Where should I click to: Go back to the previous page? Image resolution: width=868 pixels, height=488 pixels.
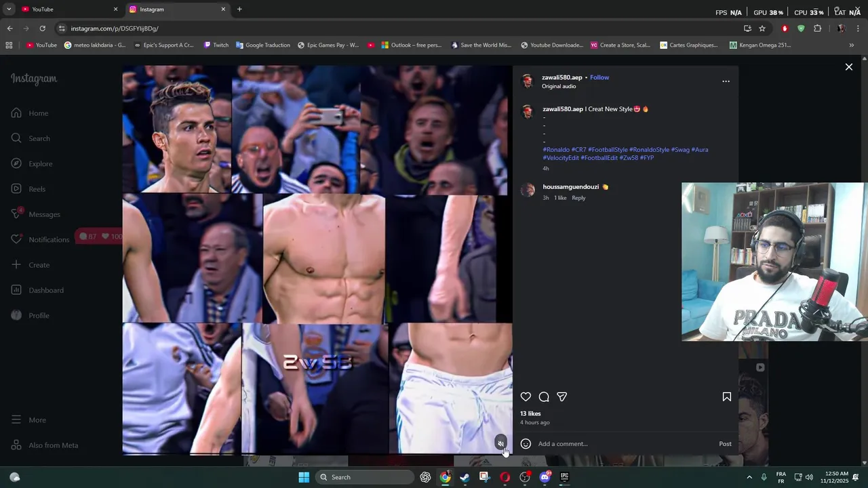pyautogui.click(x=9, y=28)
